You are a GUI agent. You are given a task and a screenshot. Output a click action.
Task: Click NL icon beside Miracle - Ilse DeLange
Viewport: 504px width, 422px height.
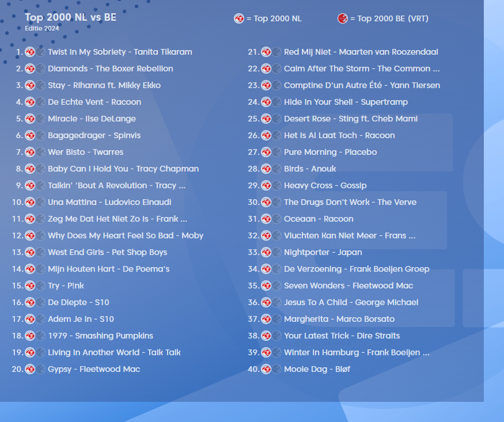point(30,119)
